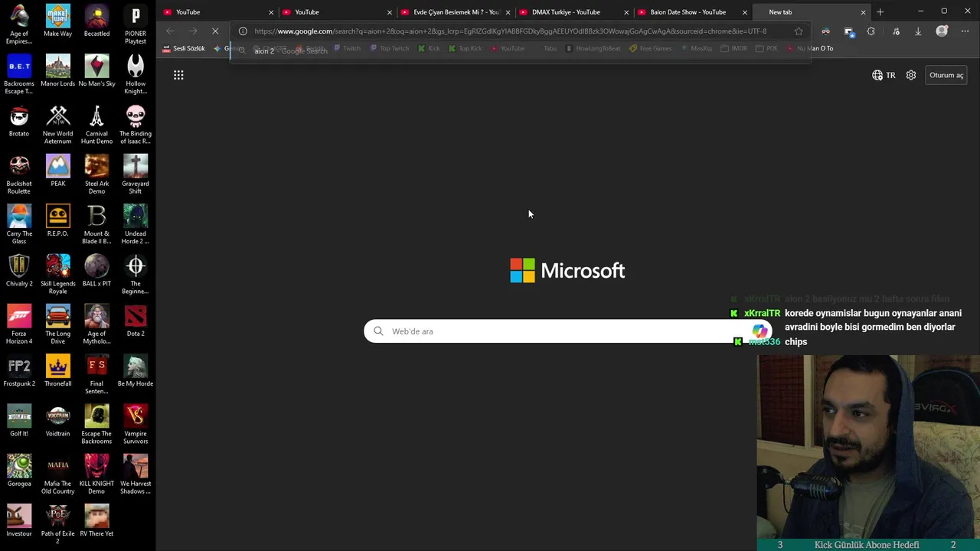
Task: Click the Oturum aç sign-in button
Action: [946, 75]
